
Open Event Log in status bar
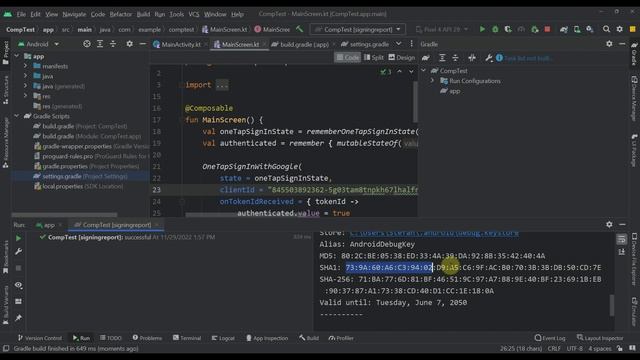550,338
